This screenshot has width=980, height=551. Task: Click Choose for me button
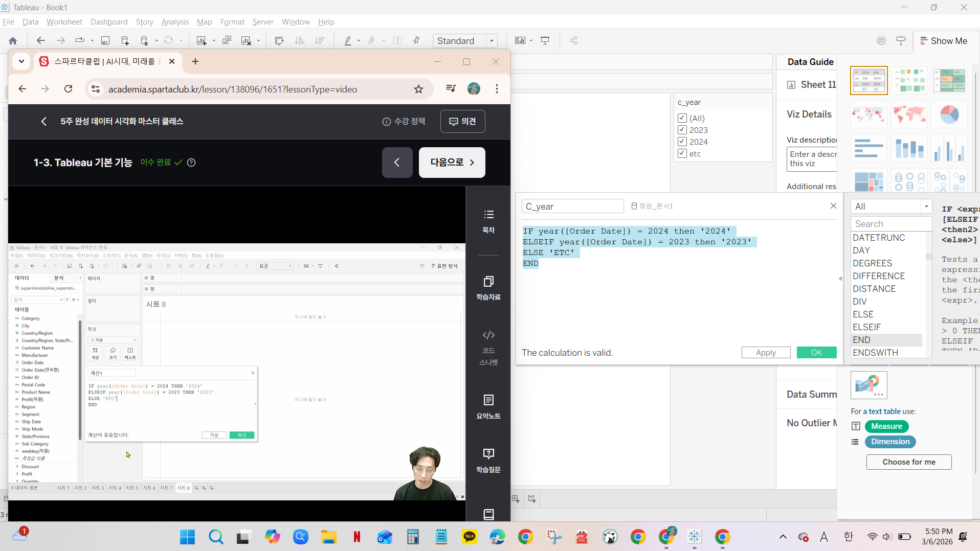[909, 462]
